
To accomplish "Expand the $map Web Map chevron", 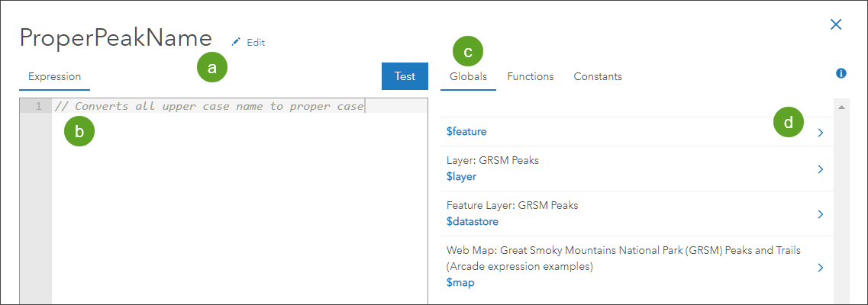I will [x=821, y=268].
